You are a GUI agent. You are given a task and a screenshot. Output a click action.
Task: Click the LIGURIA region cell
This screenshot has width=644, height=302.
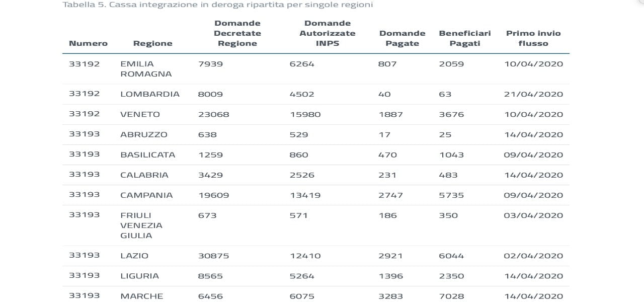pos(139,276)
